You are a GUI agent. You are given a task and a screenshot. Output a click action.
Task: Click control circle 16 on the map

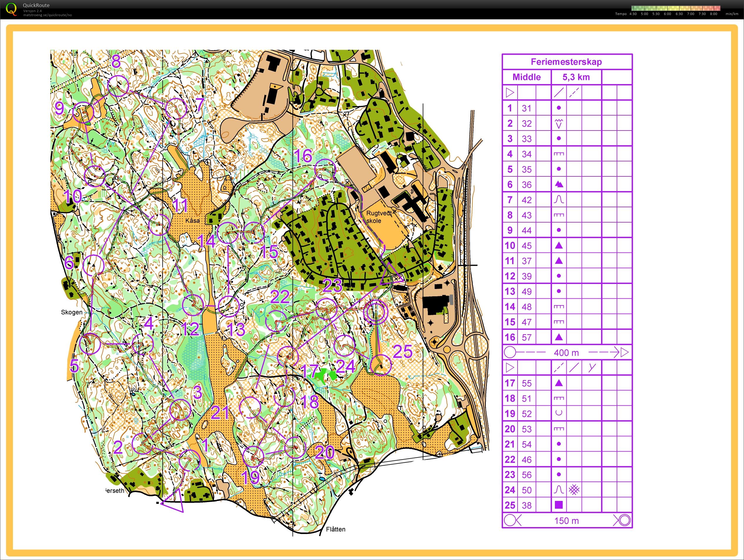(325, 169)
